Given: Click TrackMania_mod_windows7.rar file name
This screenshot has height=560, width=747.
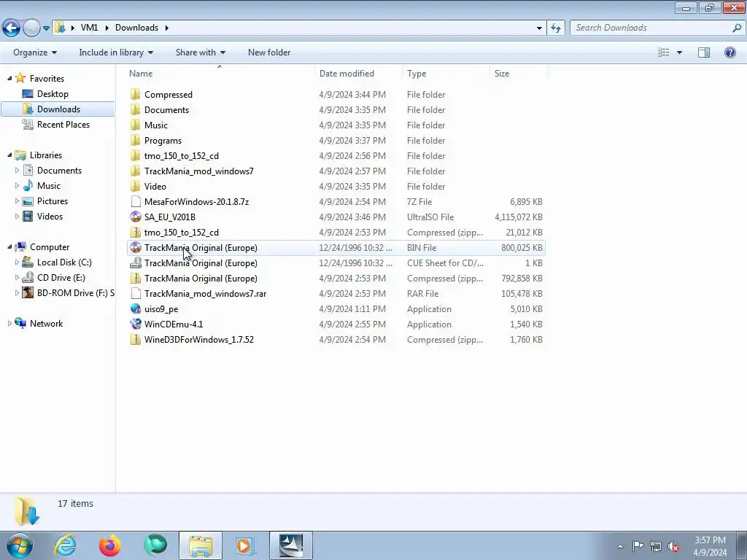Looking at the screenshot, I should 205,293.
